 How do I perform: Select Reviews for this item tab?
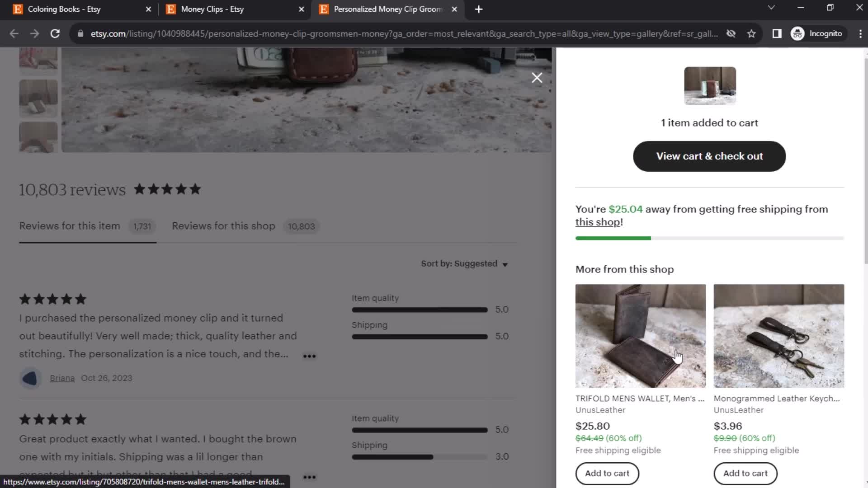pyautogui.click(x=70, y=226)
